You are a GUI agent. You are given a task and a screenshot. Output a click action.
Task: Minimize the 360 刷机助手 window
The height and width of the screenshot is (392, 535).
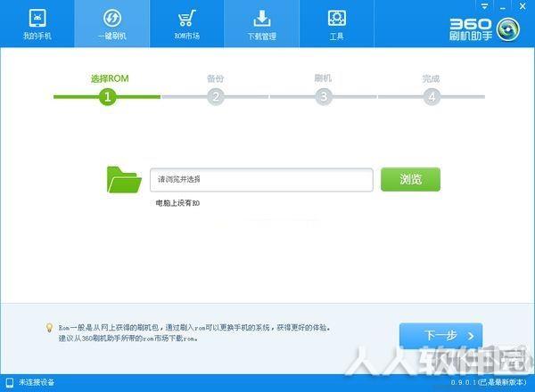503,7
